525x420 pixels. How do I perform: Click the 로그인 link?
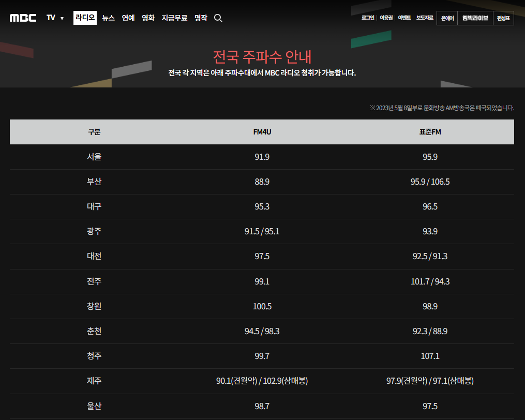coord(367,18)
